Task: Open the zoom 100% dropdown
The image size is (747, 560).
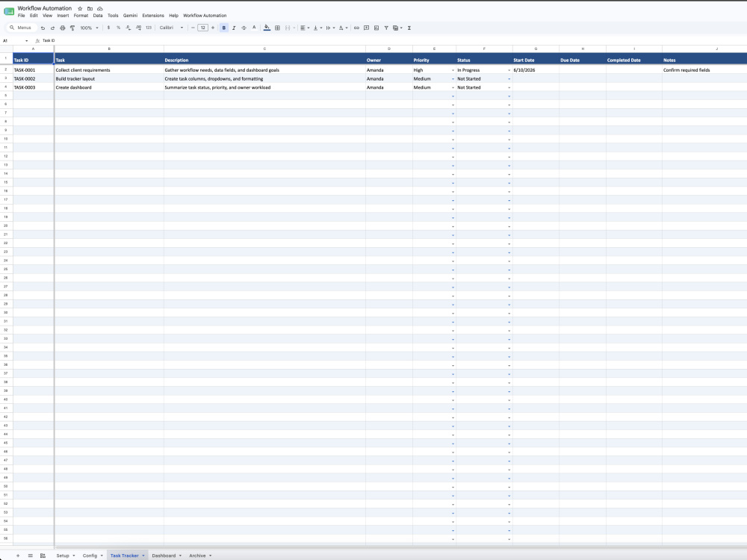Action: (x=89, y=28)
